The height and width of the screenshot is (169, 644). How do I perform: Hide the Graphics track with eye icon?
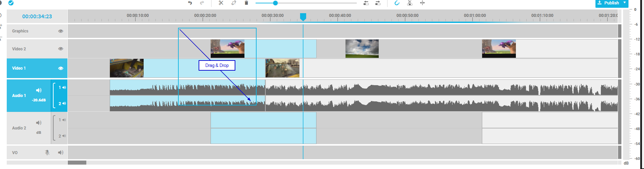click(x=61, y=31)
